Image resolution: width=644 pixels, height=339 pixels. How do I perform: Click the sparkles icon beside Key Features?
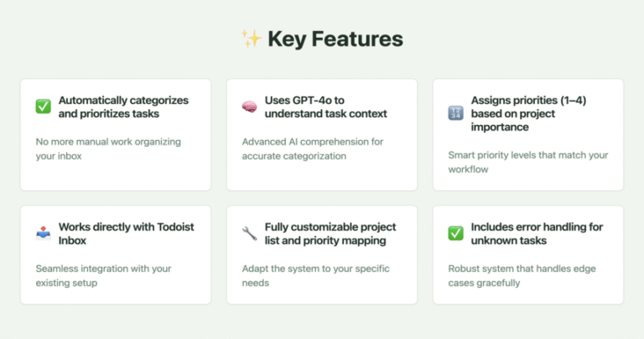pos(251,39)
